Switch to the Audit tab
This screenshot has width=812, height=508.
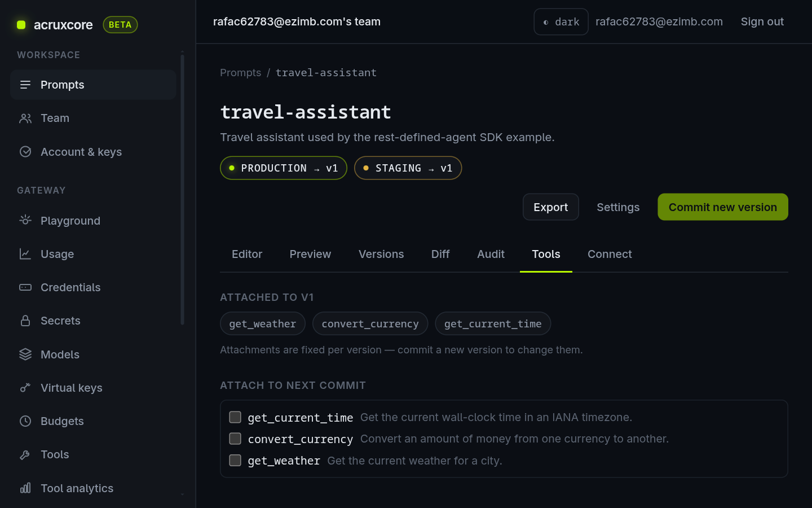click(x=491, y=254)
